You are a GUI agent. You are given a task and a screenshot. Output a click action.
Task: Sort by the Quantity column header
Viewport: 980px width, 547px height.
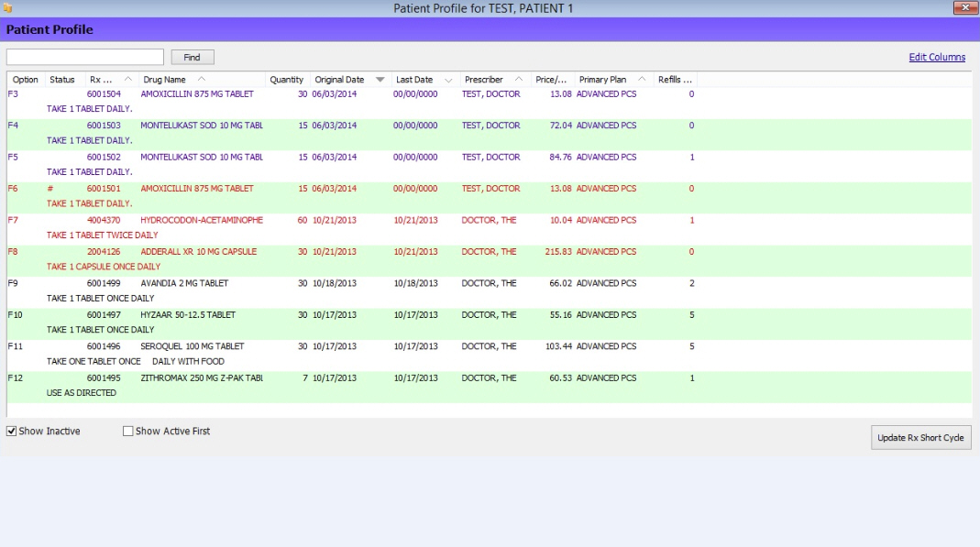(286, 80)
